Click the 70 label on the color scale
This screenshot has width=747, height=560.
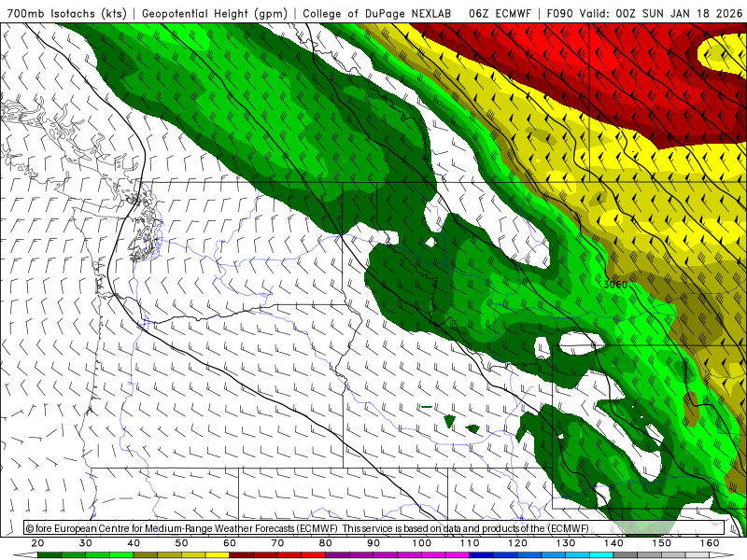pos(277,543)
